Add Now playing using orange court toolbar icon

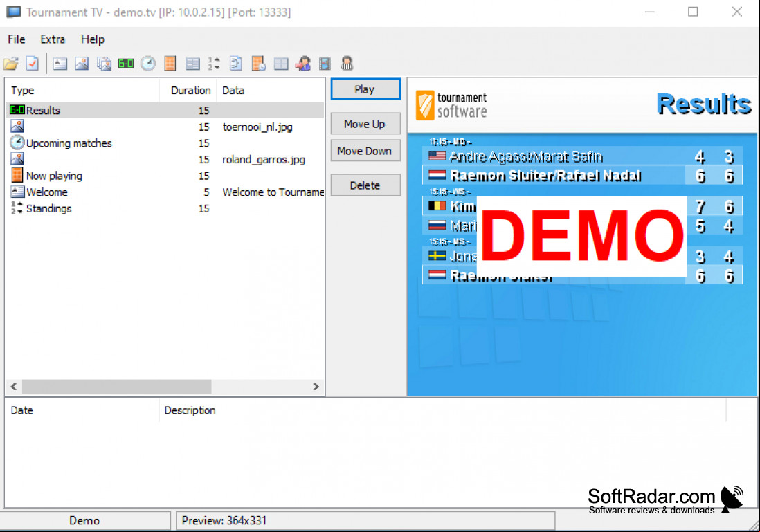click(170, 64)
